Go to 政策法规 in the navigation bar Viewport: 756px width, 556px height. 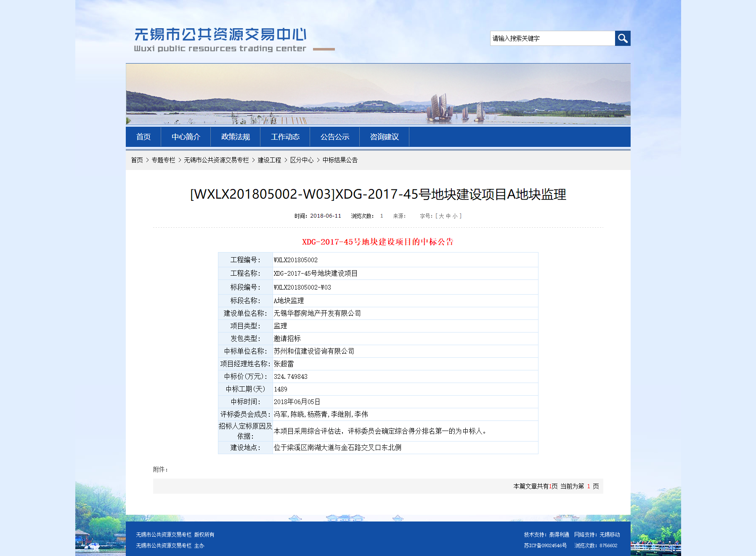(x=235, y=137)
